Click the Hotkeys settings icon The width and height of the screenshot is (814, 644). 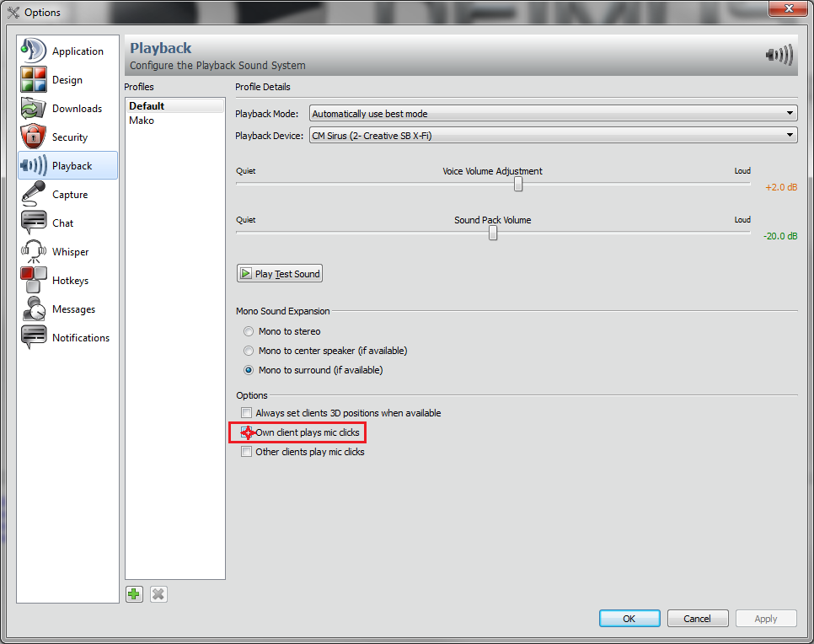pos(33,281)
